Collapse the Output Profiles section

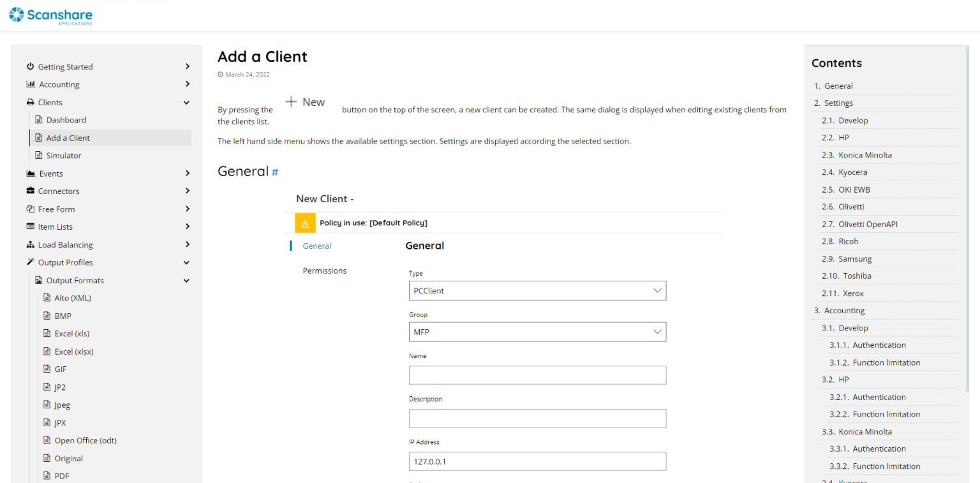click(x=186, y=262)
